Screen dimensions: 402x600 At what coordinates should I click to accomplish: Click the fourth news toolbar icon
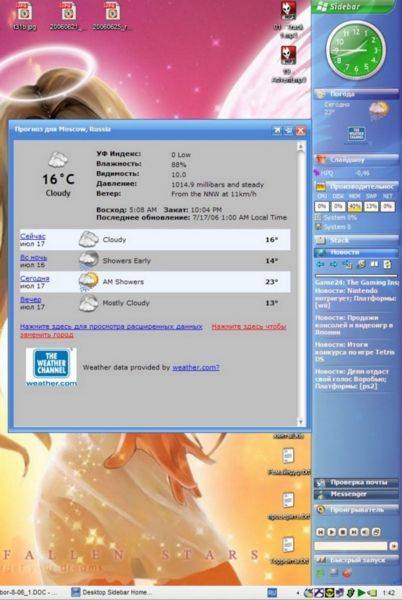click(x=361, y=264)
